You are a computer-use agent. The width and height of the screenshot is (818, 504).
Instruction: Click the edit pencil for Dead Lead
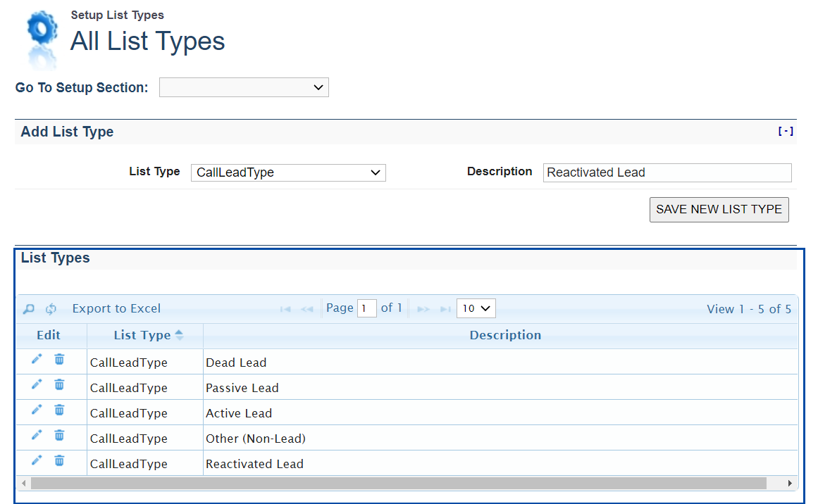(x=37, y=360)
